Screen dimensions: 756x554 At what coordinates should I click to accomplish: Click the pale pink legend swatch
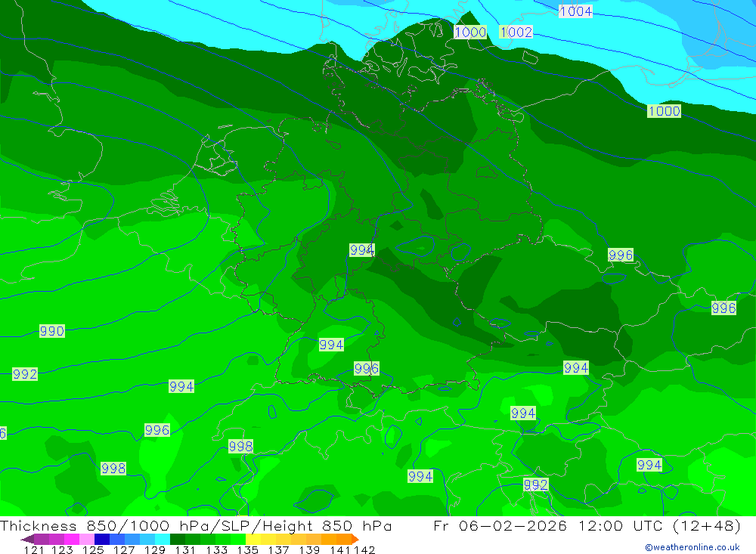87,539
